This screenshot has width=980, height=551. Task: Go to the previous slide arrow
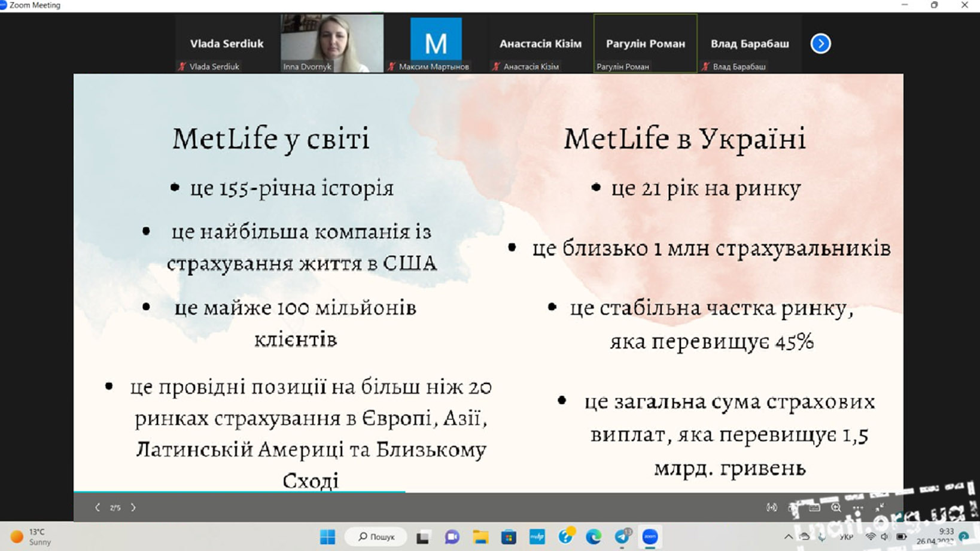coord(98,507)
